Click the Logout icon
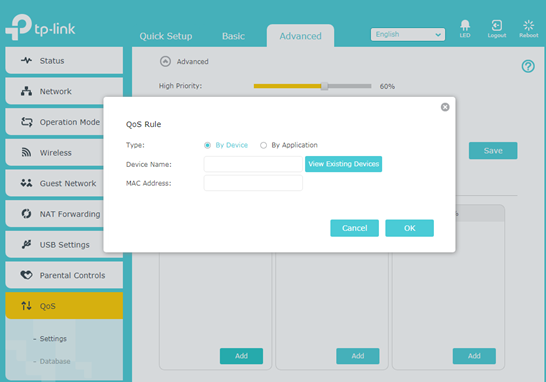 point(497,29)
